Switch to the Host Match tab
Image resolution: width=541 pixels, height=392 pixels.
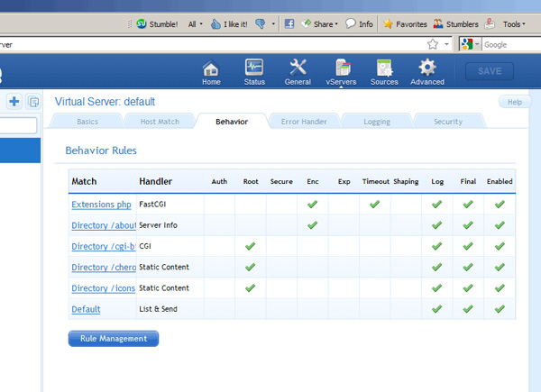click(160, 121)
